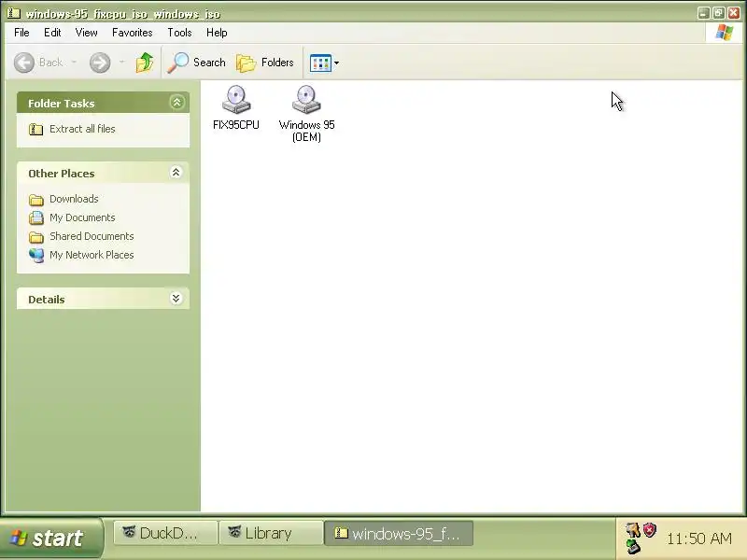Go to Downloads folder link
Screen dimensions: 747x560
(63, 199)
